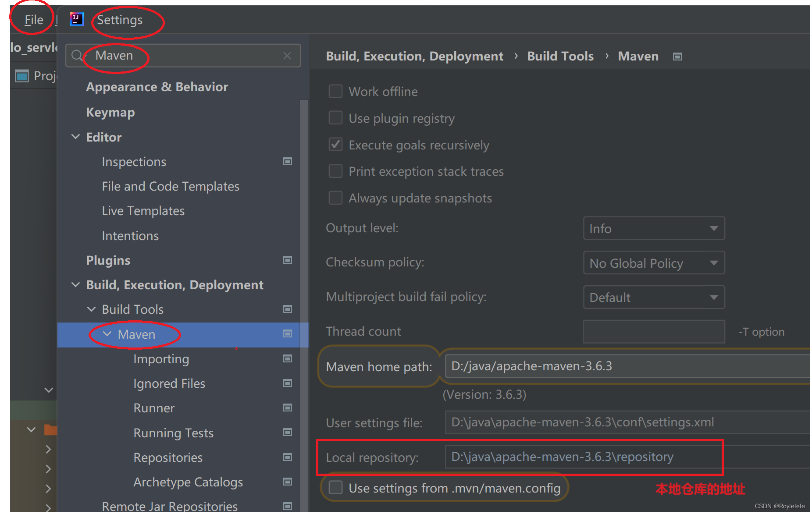Click the project-level icon beside Remote Jar Repositories
The height and width of the screenshot is (514, 812).
[288, 507]
